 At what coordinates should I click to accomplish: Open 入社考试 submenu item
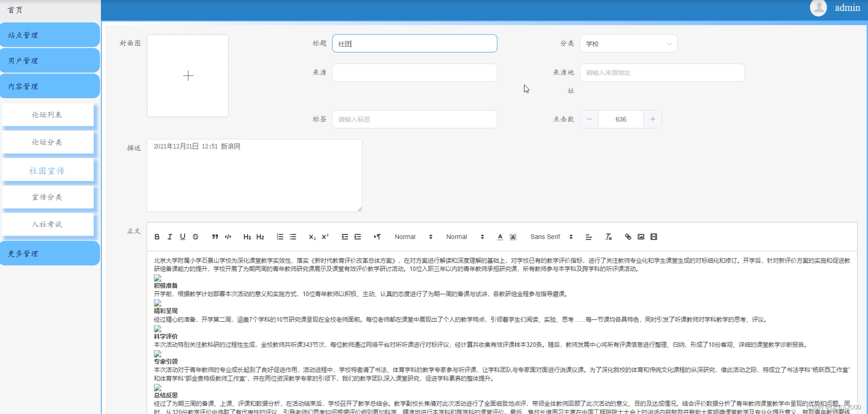[48, 224]
